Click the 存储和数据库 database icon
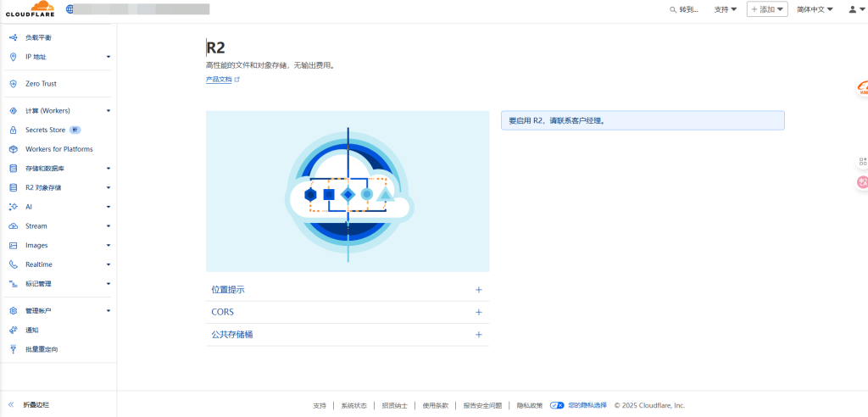868x417 pixels. point(14,169)
